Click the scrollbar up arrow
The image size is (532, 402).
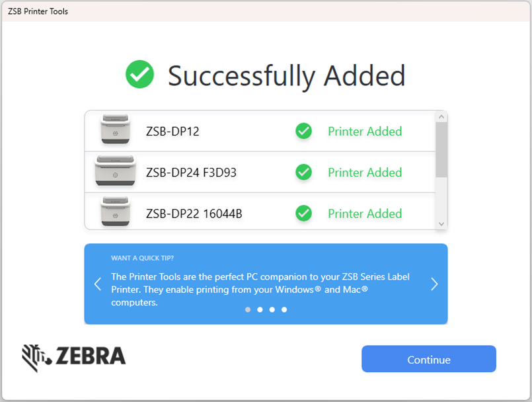tap(441, 115)
